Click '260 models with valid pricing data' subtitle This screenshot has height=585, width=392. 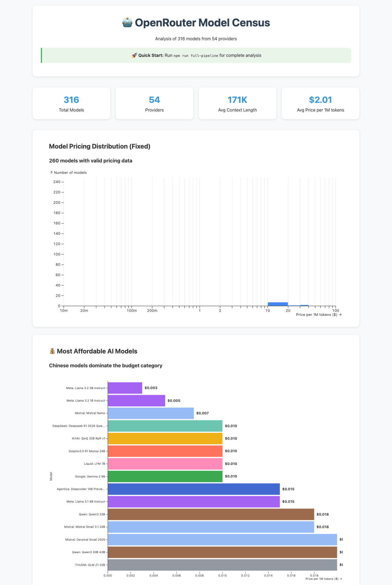(x=91, y=161)
